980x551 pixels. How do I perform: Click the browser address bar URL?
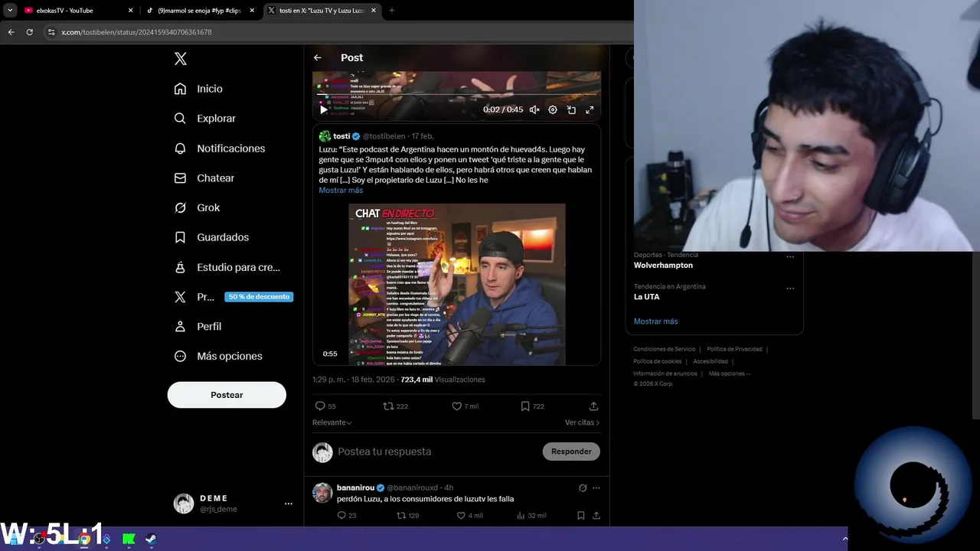[x=136, y=32]
